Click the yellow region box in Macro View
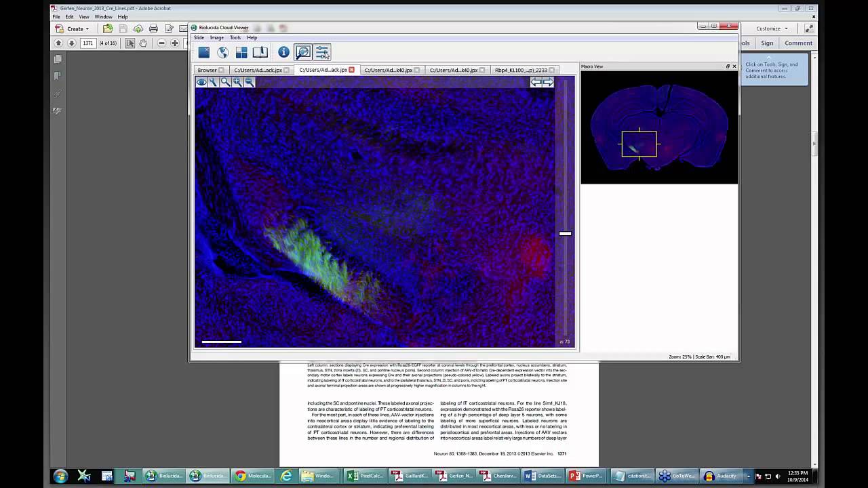 (x=639, y=144)
